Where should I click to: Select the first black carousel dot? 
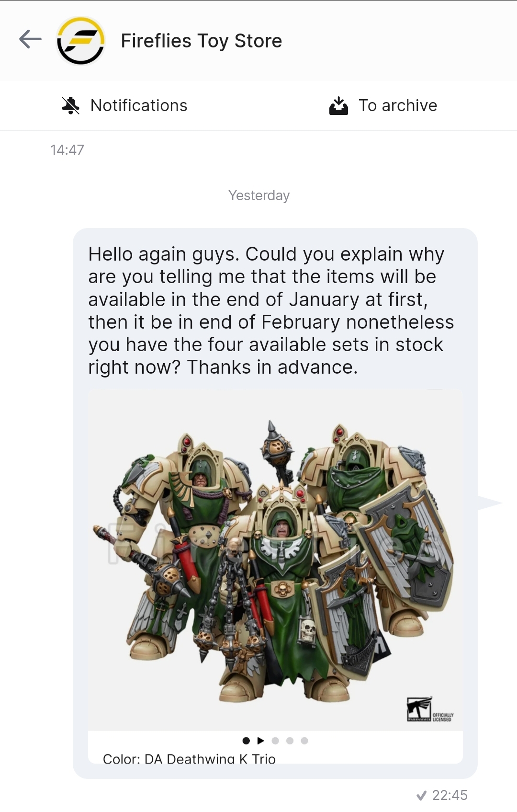click(x=246, y=741)
